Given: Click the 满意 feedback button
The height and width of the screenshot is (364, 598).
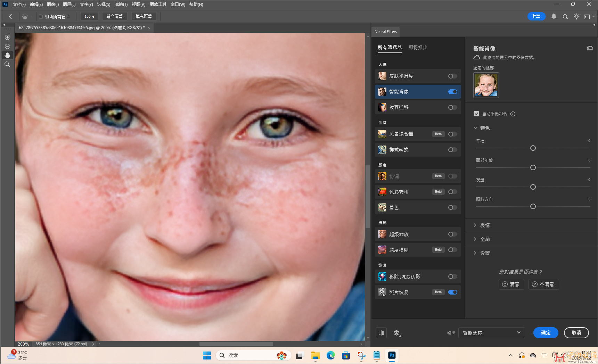Looking at the screenshot, I should (511, 284).
